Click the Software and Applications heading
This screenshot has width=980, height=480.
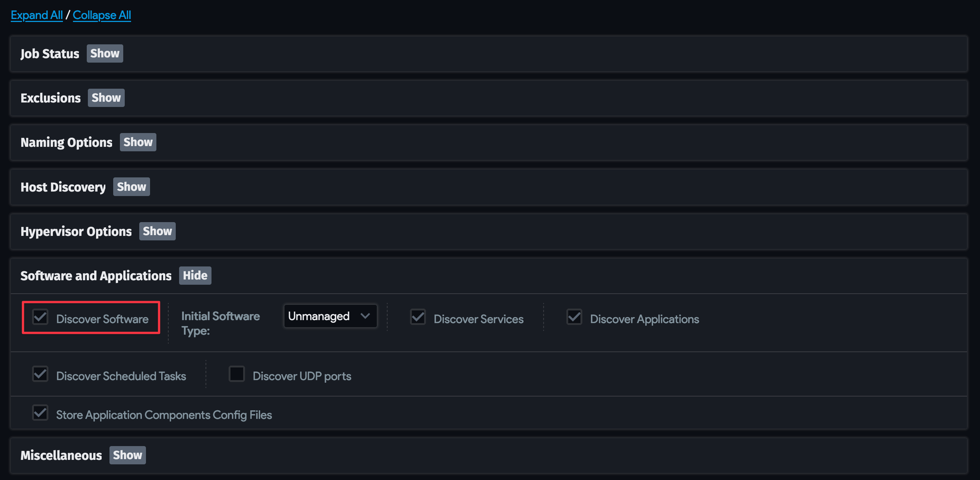click(x=95, y=276)
